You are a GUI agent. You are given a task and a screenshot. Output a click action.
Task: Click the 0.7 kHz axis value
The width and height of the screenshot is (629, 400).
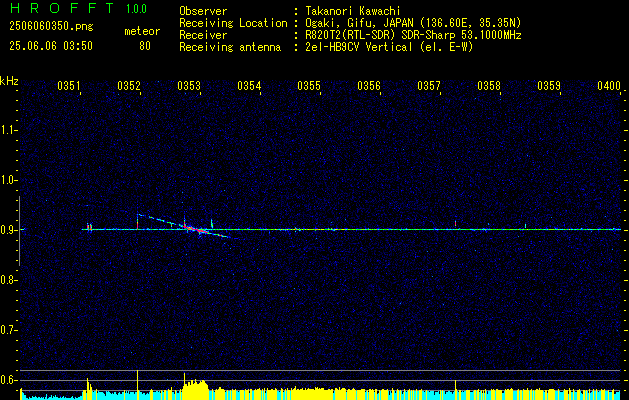click(x=8, y=330)
